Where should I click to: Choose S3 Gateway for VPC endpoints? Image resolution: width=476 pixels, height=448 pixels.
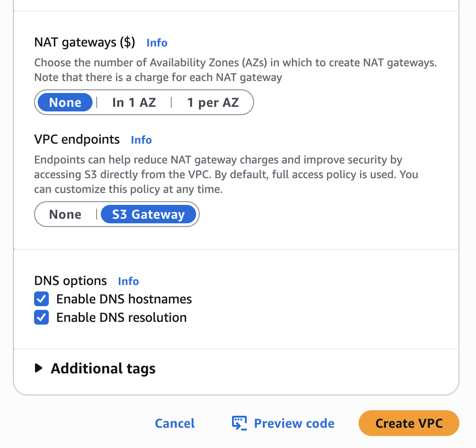tap(148, 215)
